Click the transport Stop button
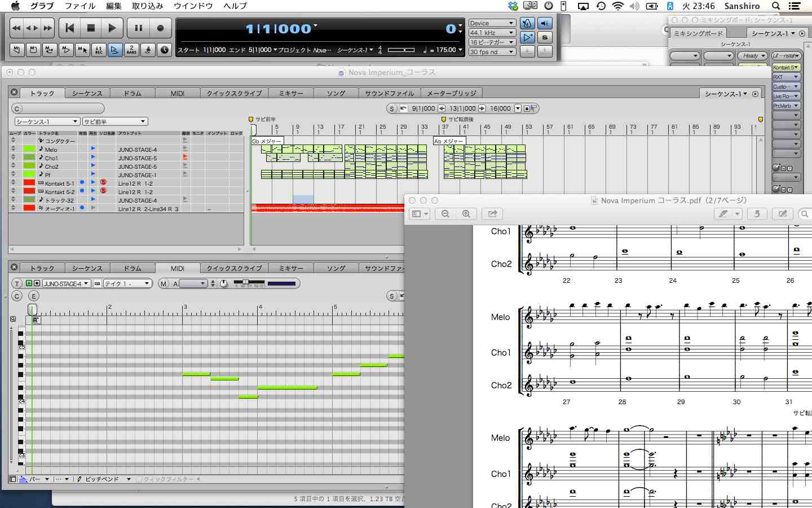The height and width of the screenshot is (508, 812). pyautogui.click(x=91, y=28)
